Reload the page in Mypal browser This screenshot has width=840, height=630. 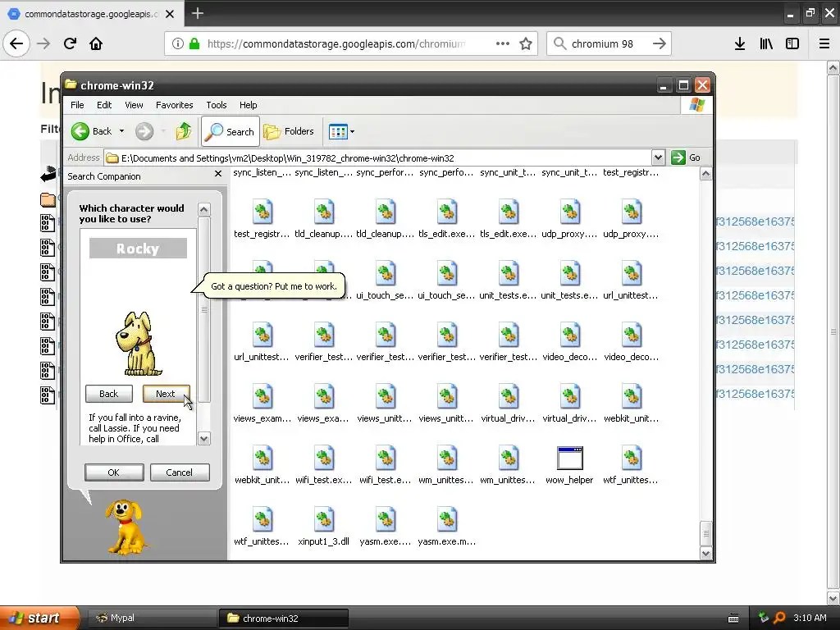click(x=70, y=43)
